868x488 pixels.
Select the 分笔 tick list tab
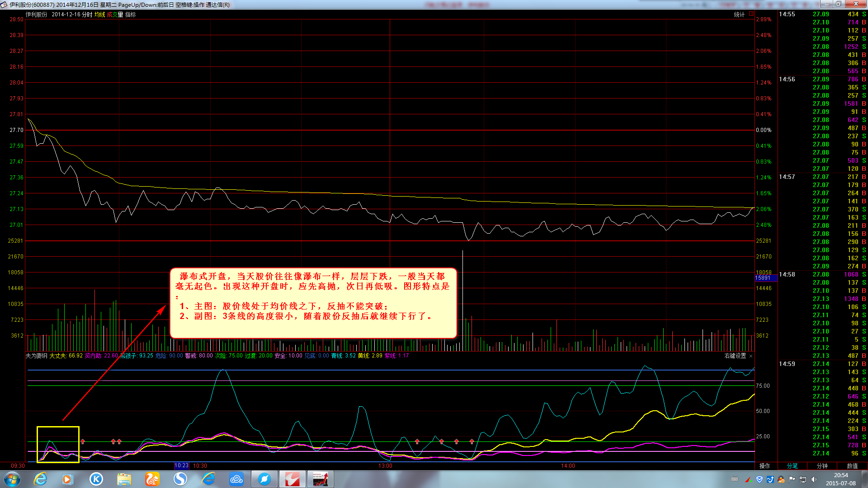coord(792,466)
